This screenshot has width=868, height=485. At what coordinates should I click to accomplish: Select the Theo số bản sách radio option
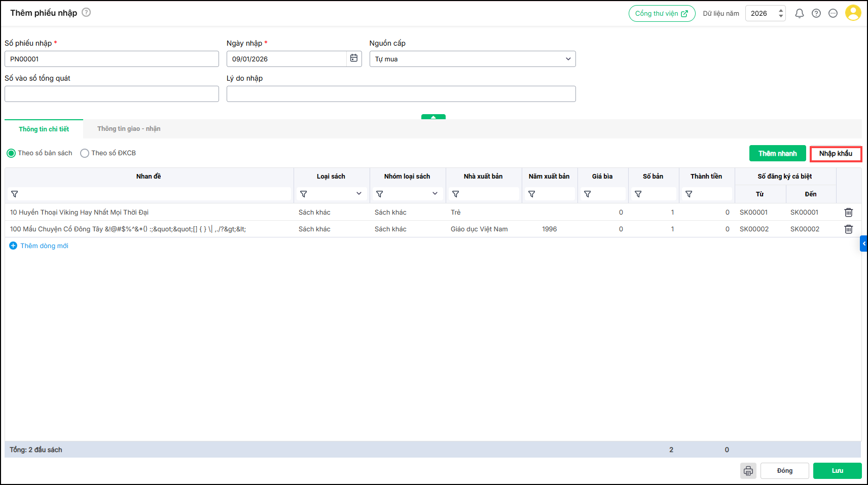pyautogui.click(x=11, y=153)
